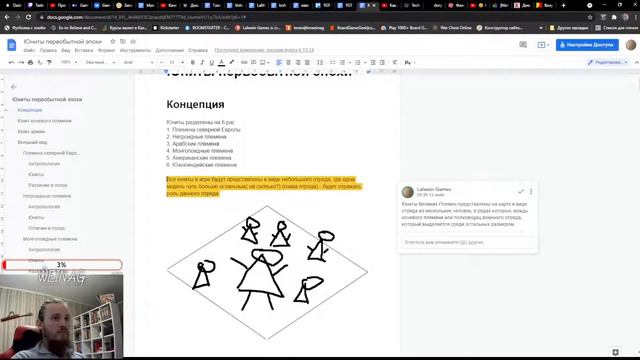Screen dimensions: 640x360
Task: Add a comment using the toolbar comment icon
Action: pyautogui.click(x=253, y=62)
